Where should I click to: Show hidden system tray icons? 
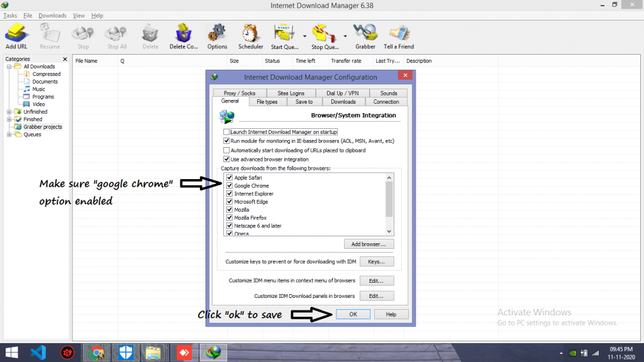coord(561,353)
